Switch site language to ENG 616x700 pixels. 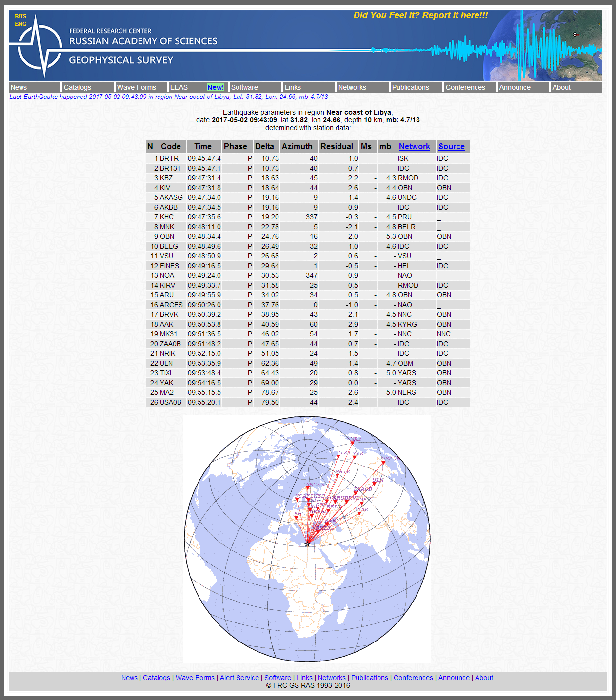[x=20, y=23]
